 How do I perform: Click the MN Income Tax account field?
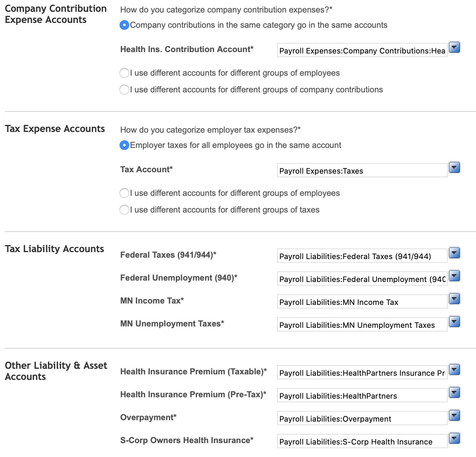pyautogui.click(x=361, y=301)
